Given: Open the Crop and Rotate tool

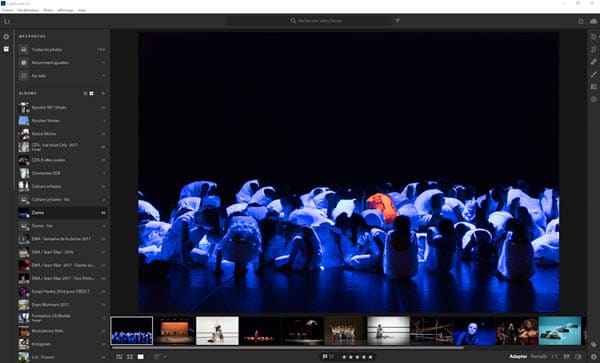Looking at the screenshot, I should (x=593, y=49).
